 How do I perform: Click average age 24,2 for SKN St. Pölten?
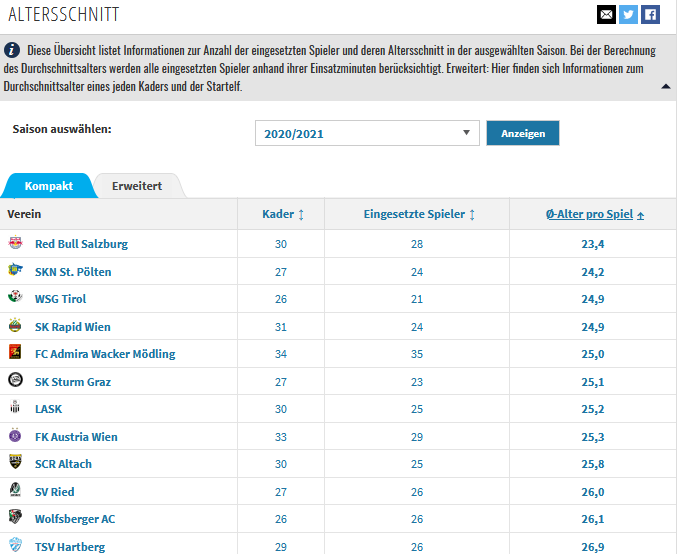click(x=593, y=272)
